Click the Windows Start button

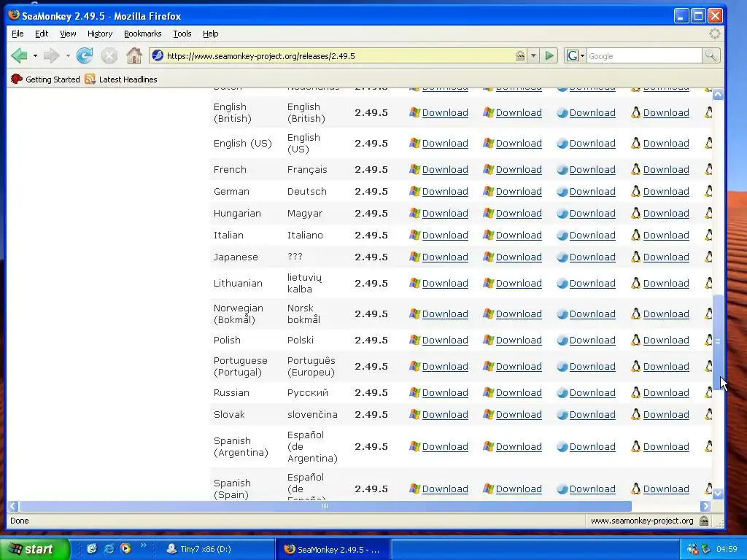34,549
